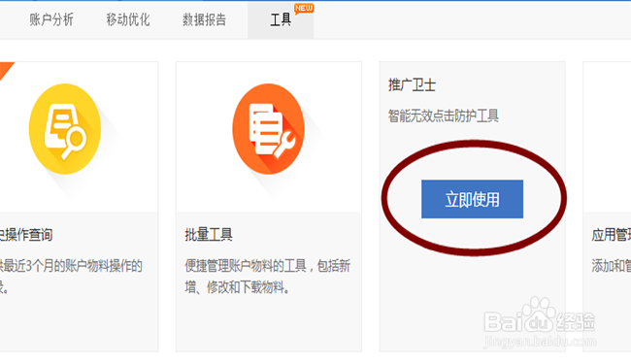The image size is (631, 364).
Task: Open the 操作查询 card title
Action: (26, 235)
